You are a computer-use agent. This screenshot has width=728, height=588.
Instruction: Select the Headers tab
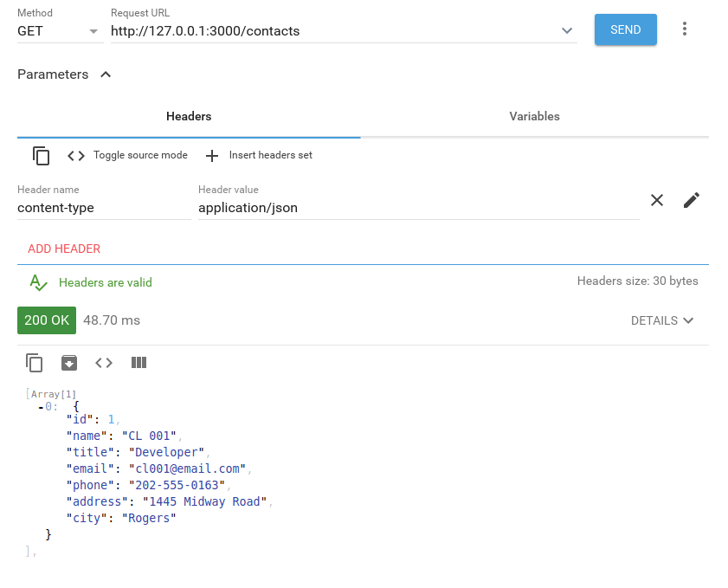point(188,116)
